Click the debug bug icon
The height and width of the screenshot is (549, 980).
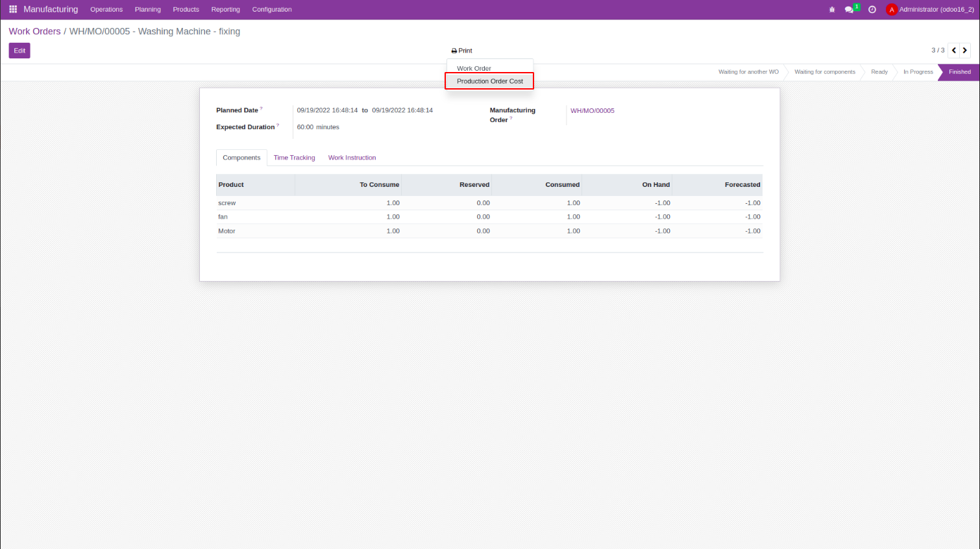(x=832, y=10)
